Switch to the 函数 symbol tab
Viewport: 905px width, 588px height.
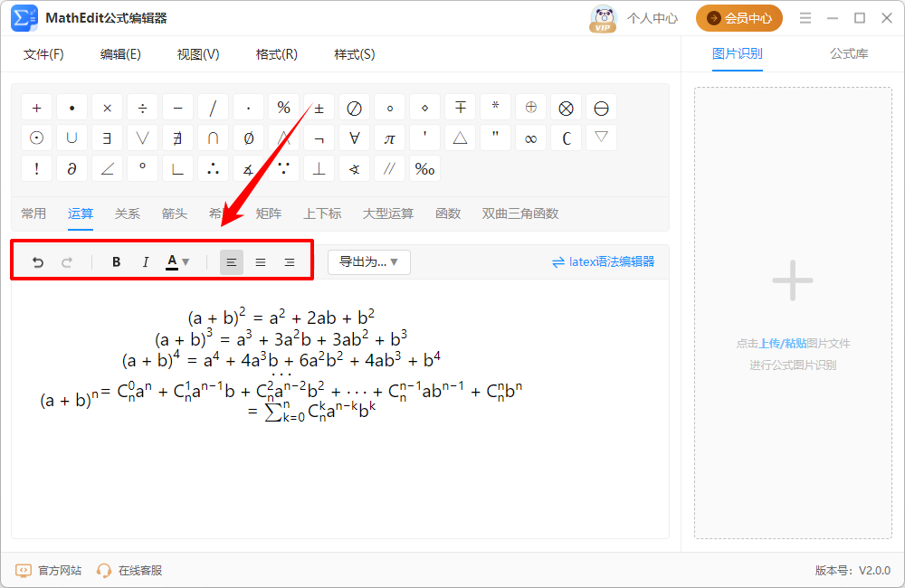(x=448, y=213)
